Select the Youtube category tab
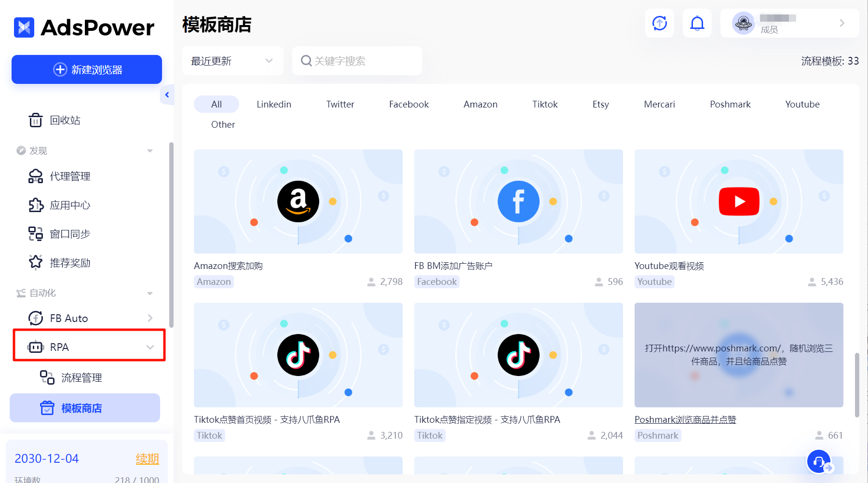The height and width of the screenshot is (483, 868). click(802, 104)
